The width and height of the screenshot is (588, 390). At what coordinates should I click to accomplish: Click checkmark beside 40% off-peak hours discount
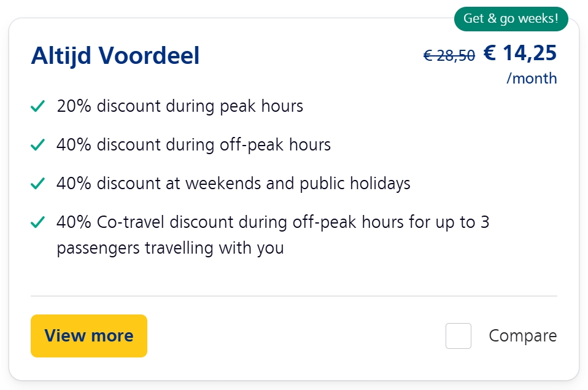pyautogui.click(x=37, y=146)
